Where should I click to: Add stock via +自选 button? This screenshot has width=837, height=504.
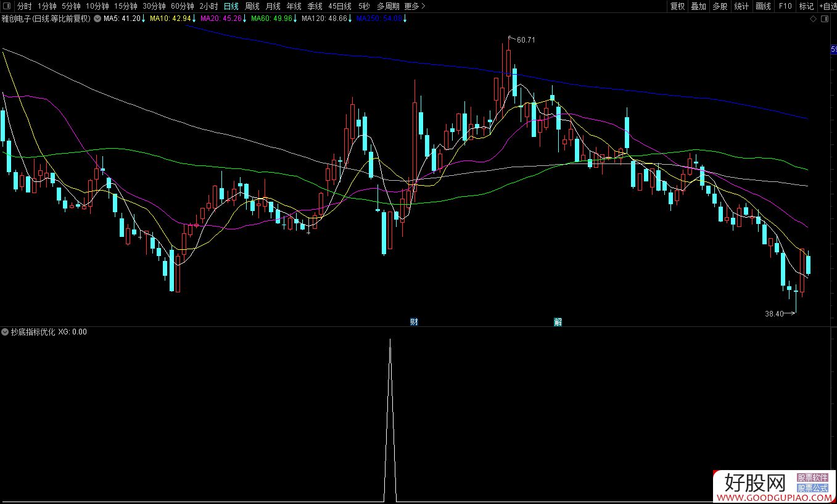[828, 6]
